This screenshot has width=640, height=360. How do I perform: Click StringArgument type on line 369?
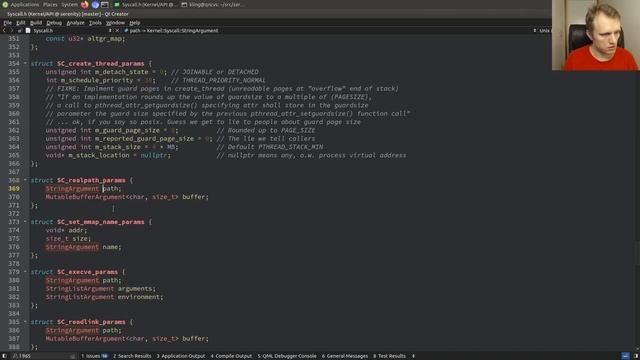pos(72,189)
